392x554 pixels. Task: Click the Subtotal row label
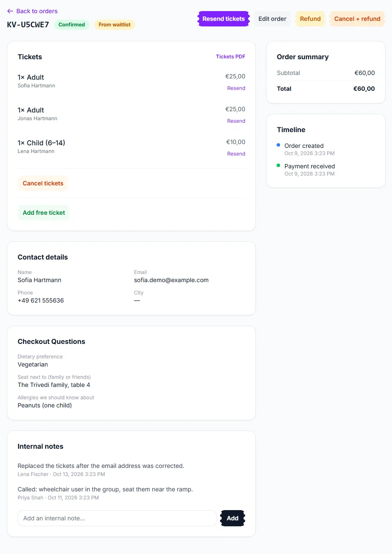point(288,73)
